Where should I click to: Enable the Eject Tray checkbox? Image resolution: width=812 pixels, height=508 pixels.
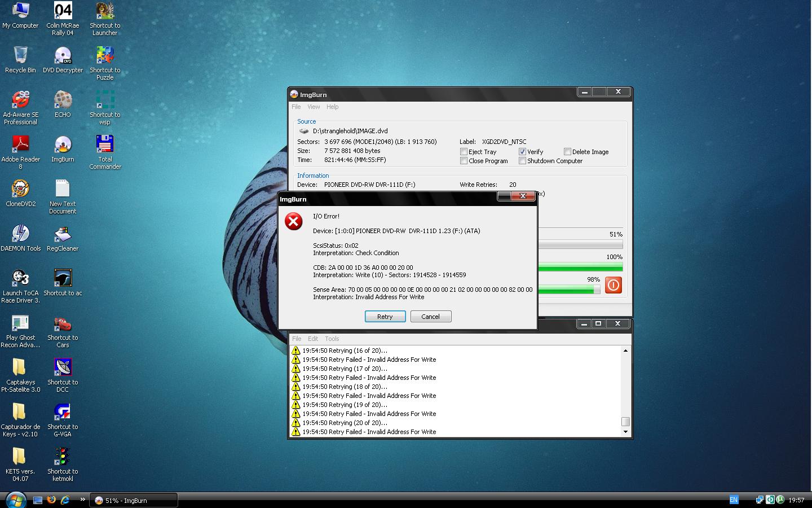pyautogui.click(x=464, y=152)
